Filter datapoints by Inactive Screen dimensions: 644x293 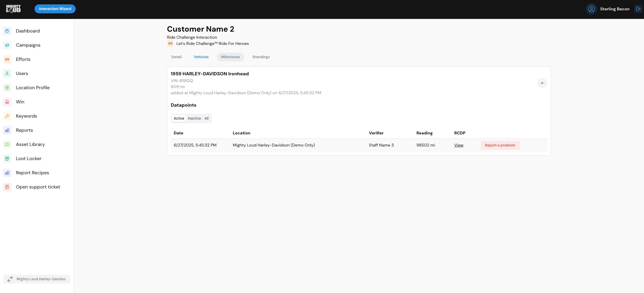pos(194,118)
